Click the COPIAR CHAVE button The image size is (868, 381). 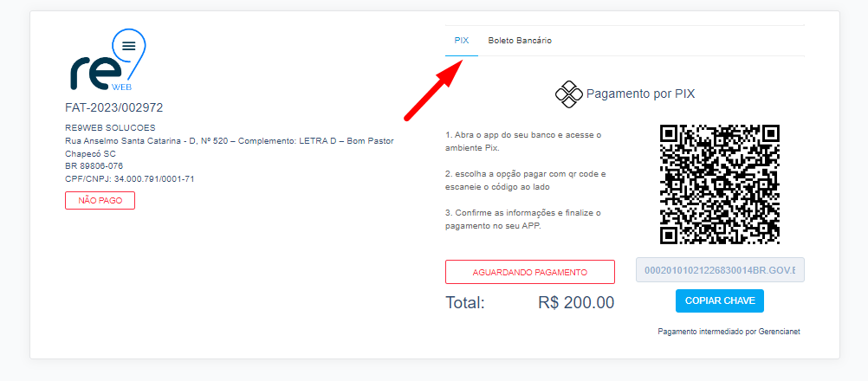tap(720, 300)
